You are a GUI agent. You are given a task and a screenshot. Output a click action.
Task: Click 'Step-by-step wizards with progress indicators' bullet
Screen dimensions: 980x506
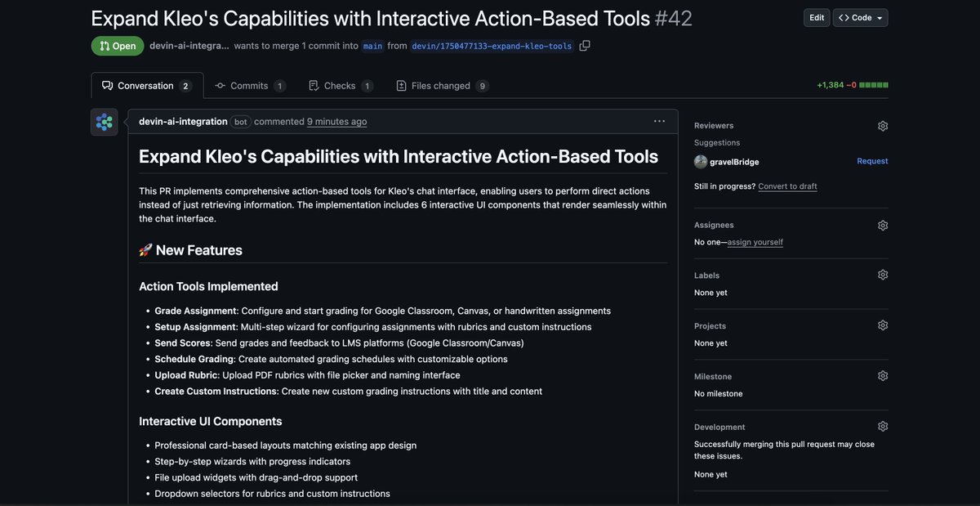[x=252, y=462]
